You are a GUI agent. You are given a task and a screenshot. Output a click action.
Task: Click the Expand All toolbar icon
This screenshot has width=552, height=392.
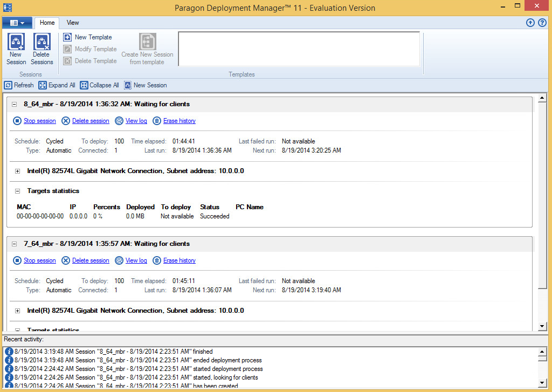43,85
